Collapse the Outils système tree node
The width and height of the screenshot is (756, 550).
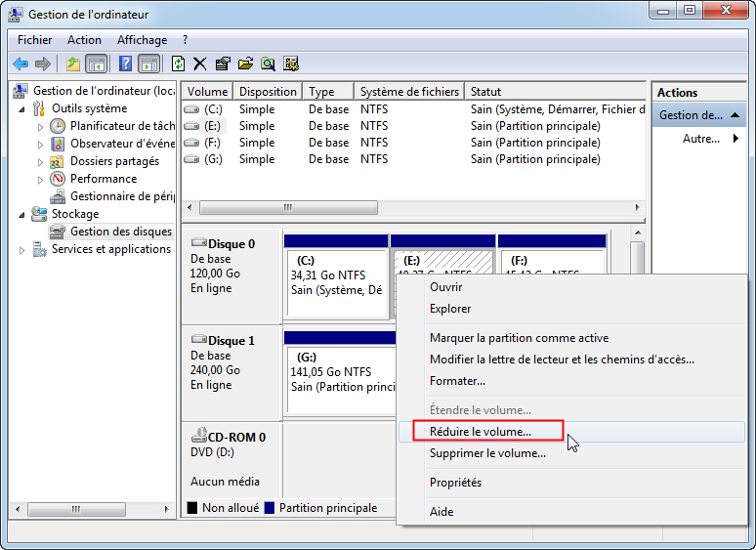[21, 109]
